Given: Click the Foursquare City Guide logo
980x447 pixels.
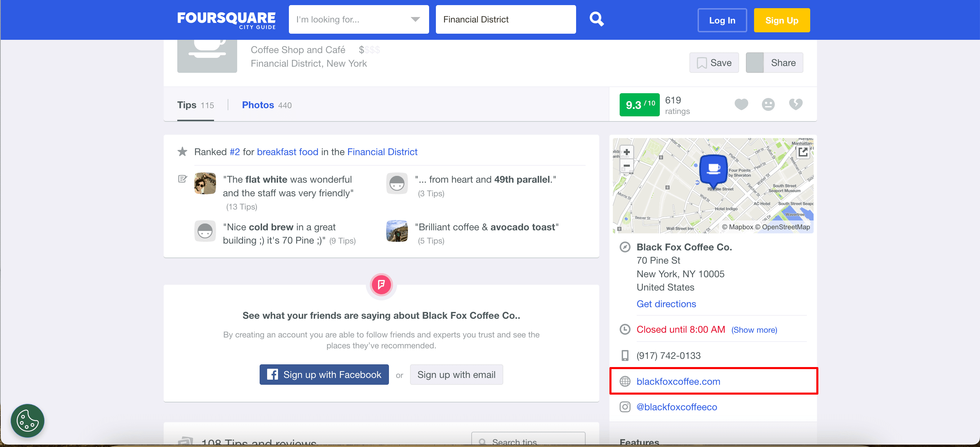Looking at the screenshot, I should coord(226,20).
